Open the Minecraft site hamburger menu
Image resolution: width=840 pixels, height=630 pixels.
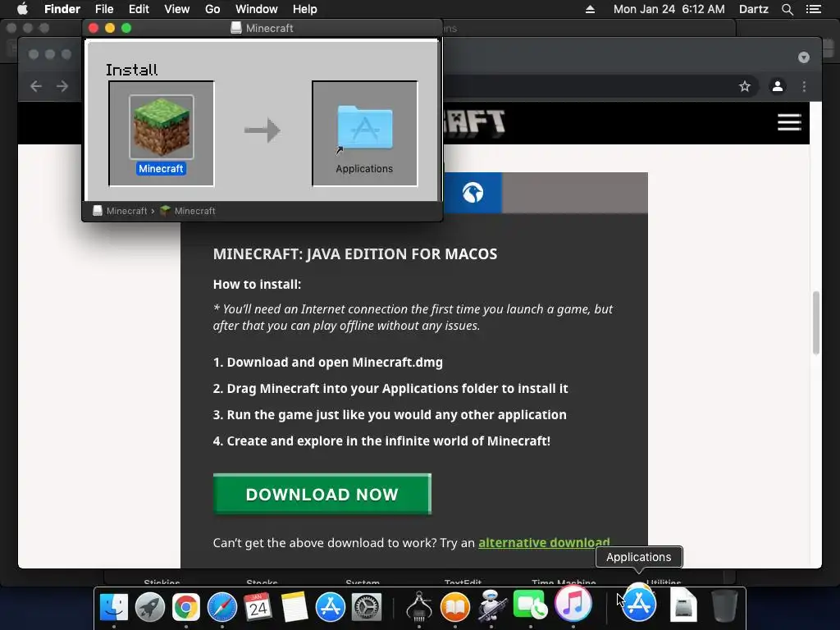(x=789, y=122)
